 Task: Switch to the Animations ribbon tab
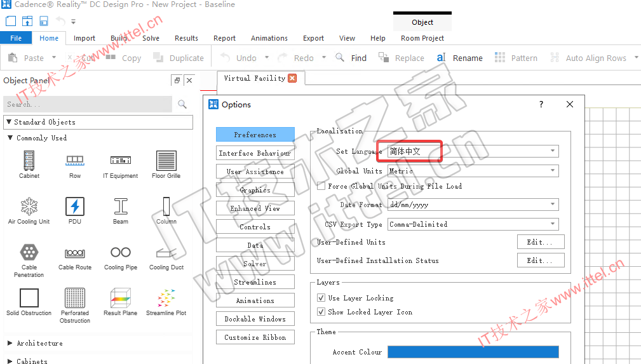(x=269, y=38)
